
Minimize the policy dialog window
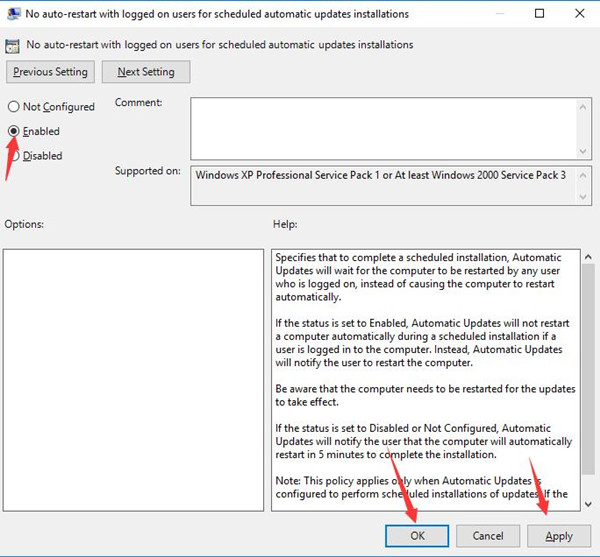point(499,14)
